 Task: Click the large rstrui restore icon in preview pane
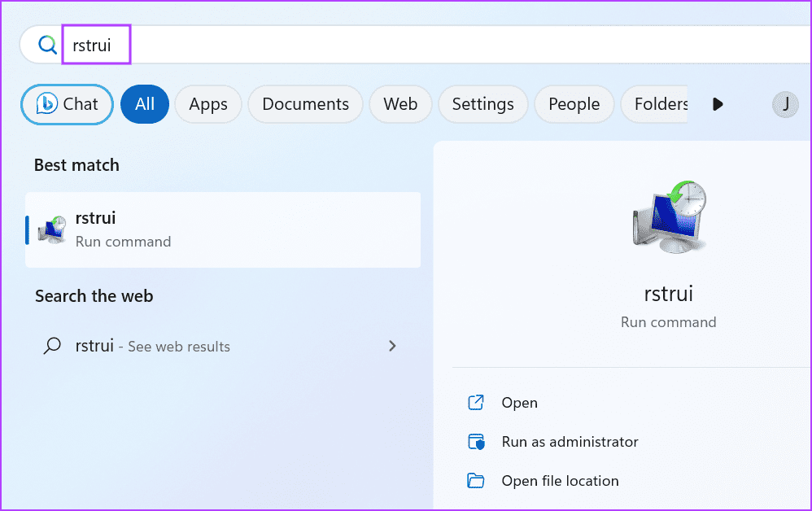667,215
